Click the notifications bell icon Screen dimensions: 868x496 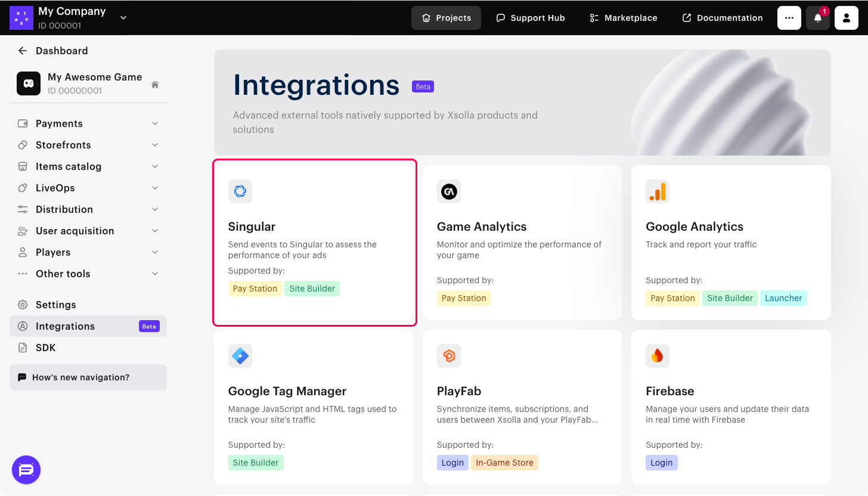[x=817, y=18]
